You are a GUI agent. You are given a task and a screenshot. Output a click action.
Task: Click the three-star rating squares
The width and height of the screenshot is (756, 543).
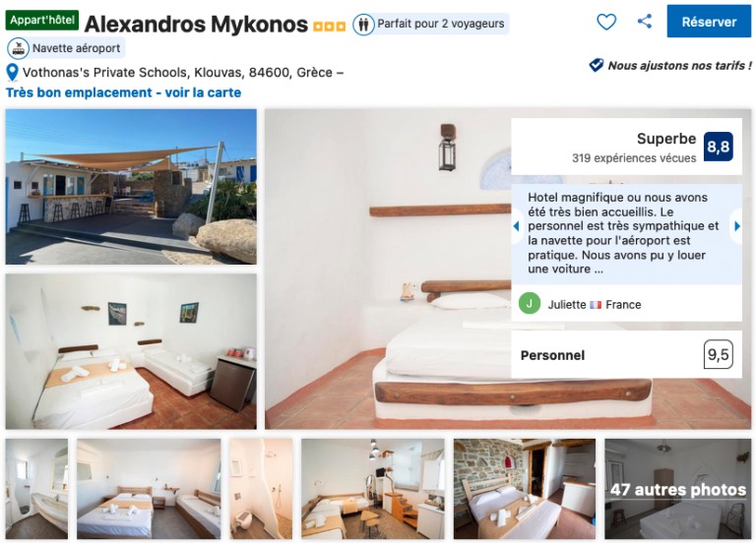pos(330,26)
